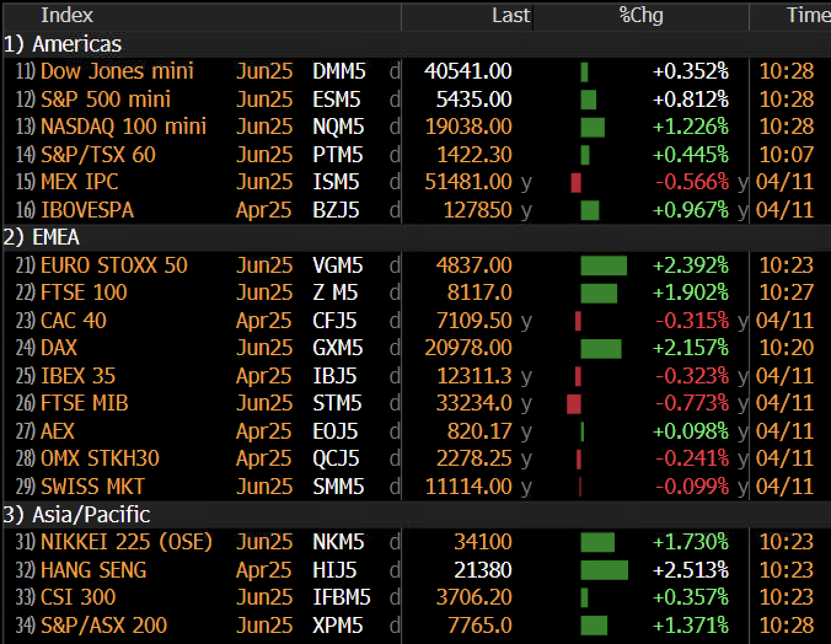The height and width of the screenshot is (644, 831).
Task: Click ticker NQM5
Action: [x=338, y=127]
